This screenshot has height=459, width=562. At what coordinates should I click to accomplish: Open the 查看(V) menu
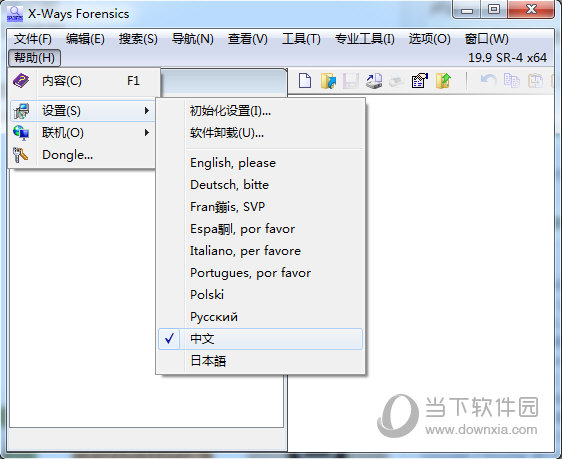[248, 39]
